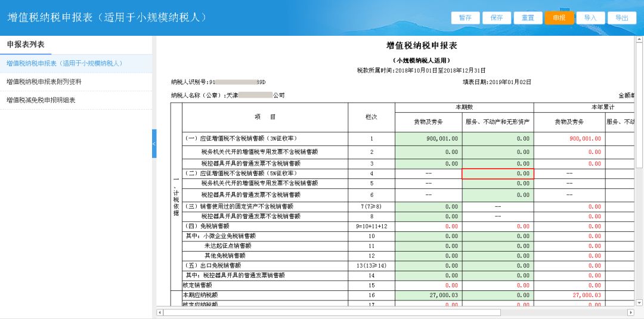Image resolution: width=644 pixels, height=319 pixels.
Task: Click the 导入 button
Action: [x=590, y=18]
